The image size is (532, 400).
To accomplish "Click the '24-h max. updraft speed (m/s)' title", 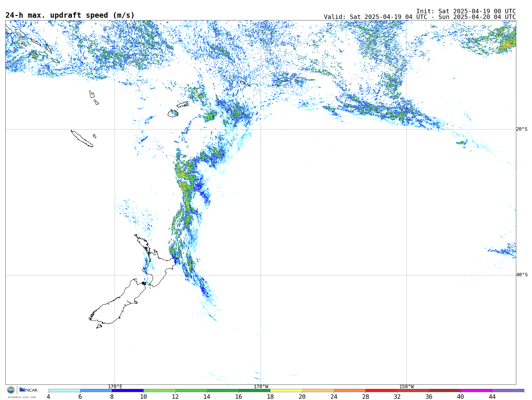I will point(70,15).
